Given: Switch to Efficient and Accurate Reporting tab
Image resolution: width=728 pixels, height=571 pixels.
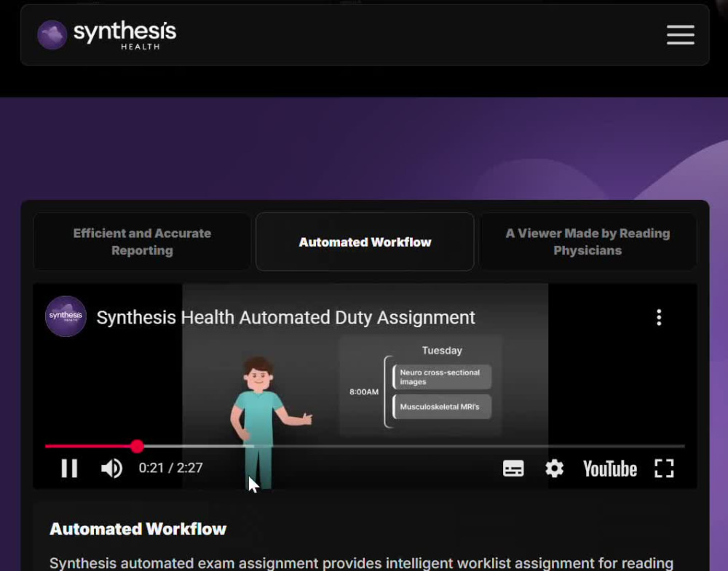Looking at the screenshot, I should click(x=142, y=241).
